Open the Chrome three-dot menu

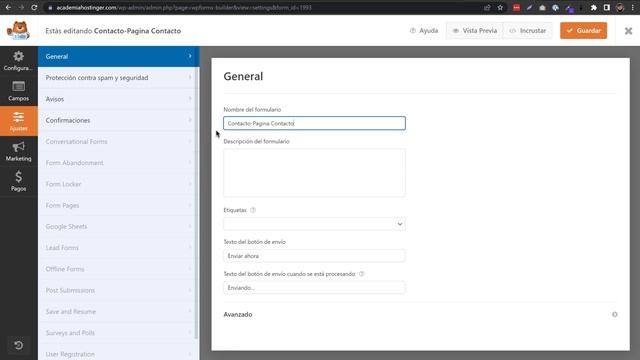click(633, 7)
